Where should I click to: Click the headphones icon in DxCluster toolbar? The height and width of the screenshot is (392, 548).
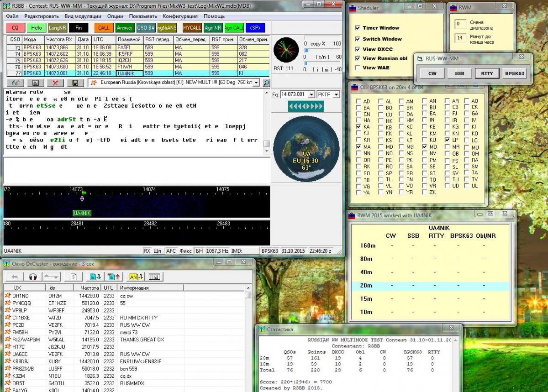33,277
